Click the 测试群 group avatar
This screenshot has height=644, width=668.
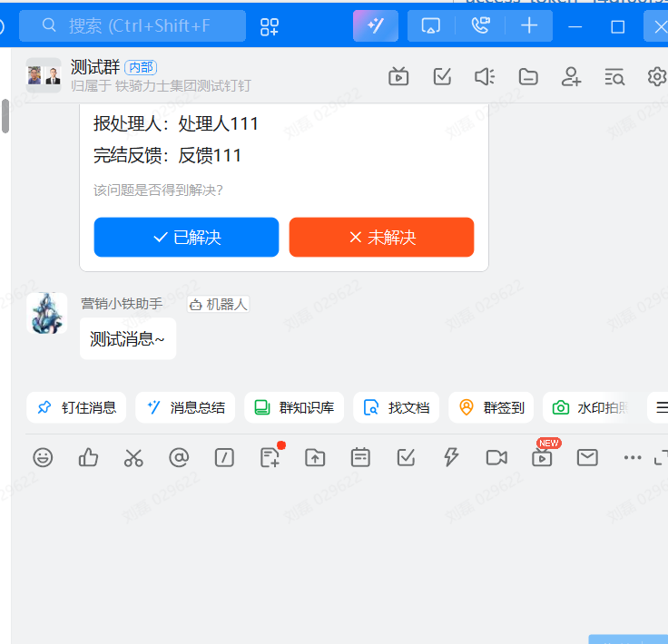44,75
